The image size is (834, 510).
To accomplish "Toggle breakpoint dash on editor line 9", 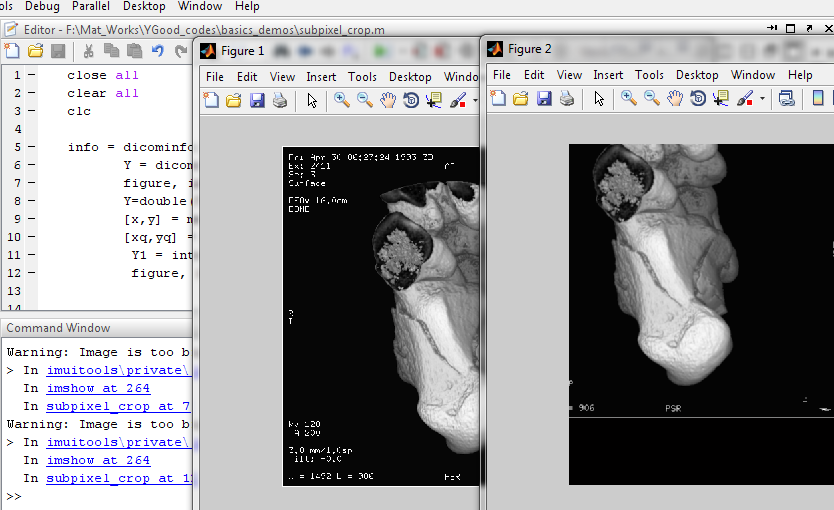I will click(31, 219).
